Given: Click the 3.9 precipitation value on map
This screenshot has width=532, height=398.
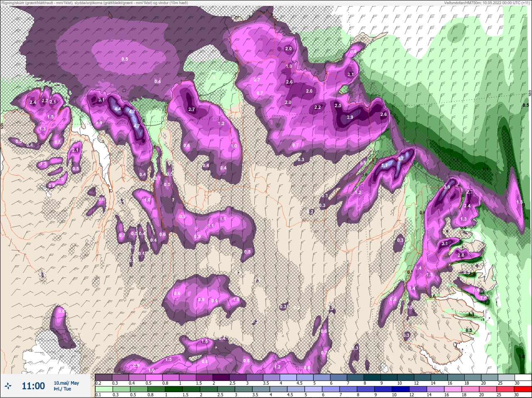Looking at the screenshot, I should coord(447,187).
